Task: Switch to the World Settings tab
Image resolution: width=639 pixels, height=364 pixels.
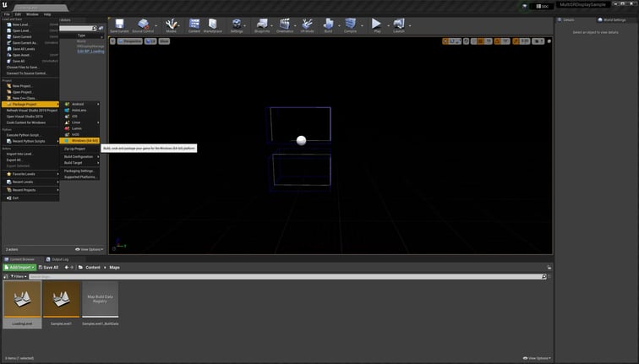Action: pos(612,19)
